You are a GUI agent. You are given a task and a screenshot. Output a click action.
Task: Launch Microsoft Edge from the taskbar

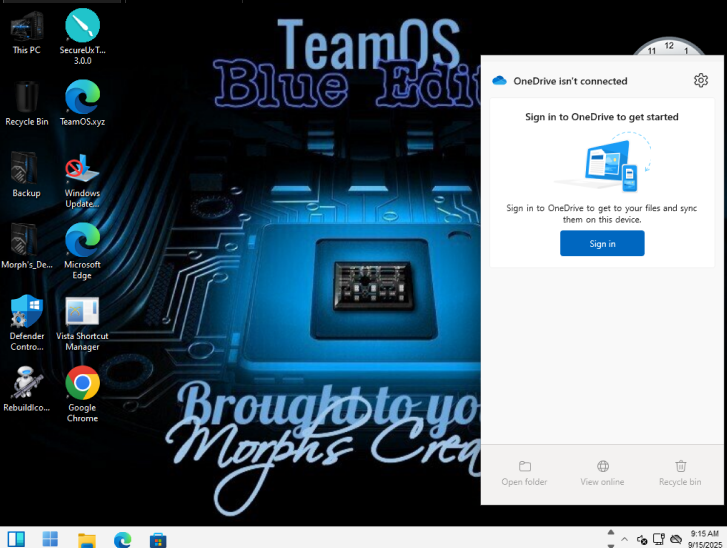[122, 540]
